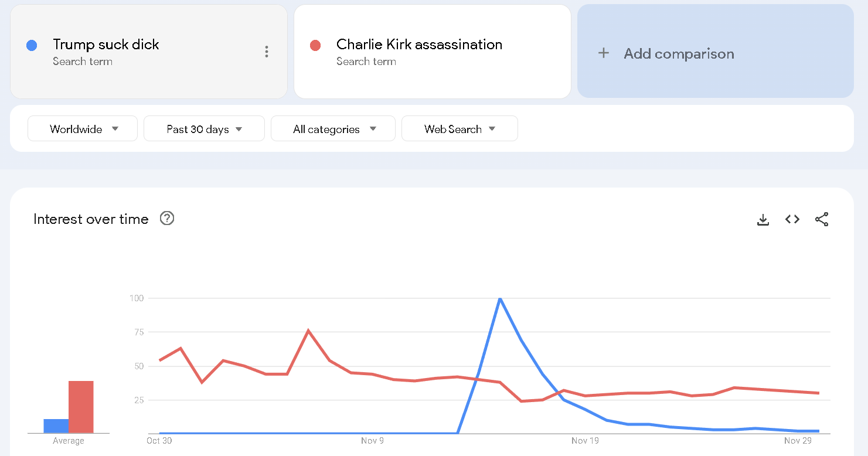Screen dimensions: 868x456
Task: Click the blue dot of first term
Action: coord(32,46)
